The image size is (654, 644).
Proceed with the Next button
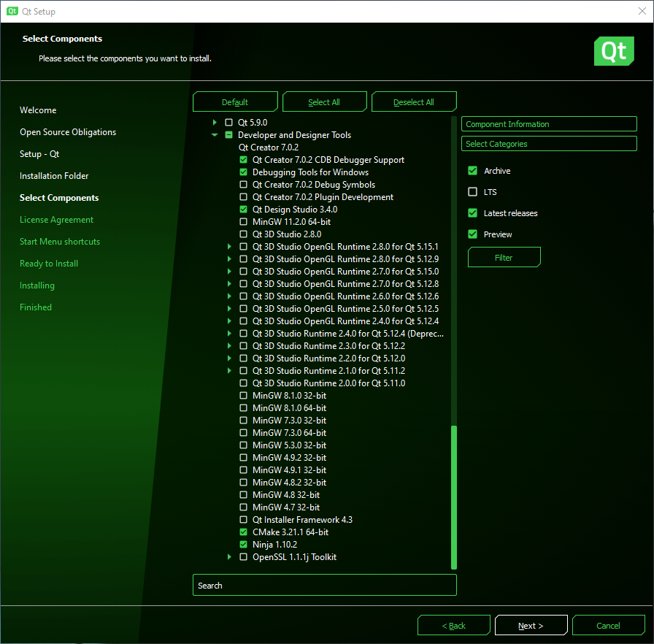(531, 625)
